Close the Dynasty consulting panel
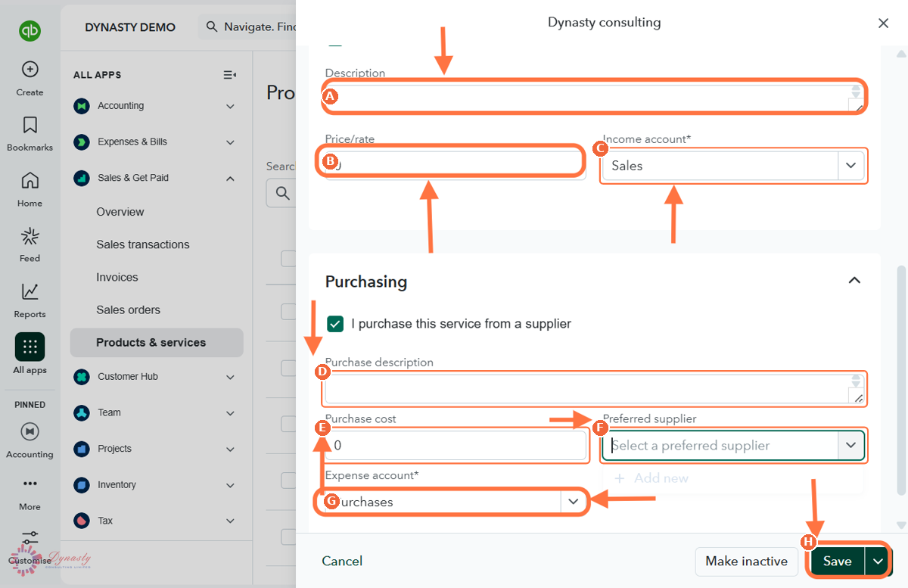The height and width of the screenshot is (588, 908). point(883,23)
